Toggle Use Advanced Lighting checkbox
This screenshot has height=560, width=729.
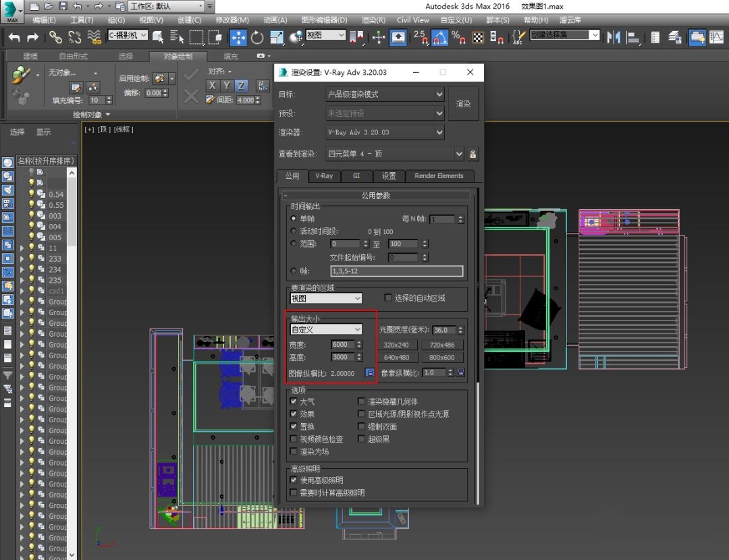[294, 480]
